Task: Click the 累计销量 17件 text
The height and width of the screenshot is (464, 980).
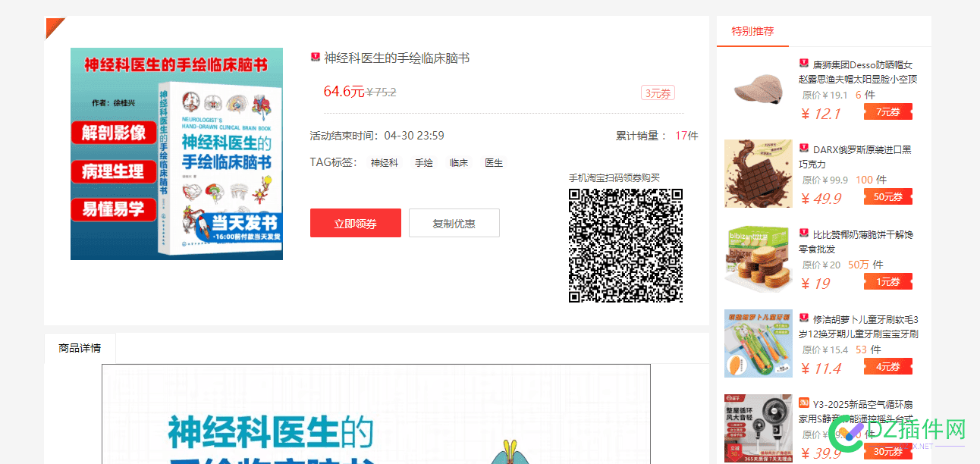Action: coord(657,136)
